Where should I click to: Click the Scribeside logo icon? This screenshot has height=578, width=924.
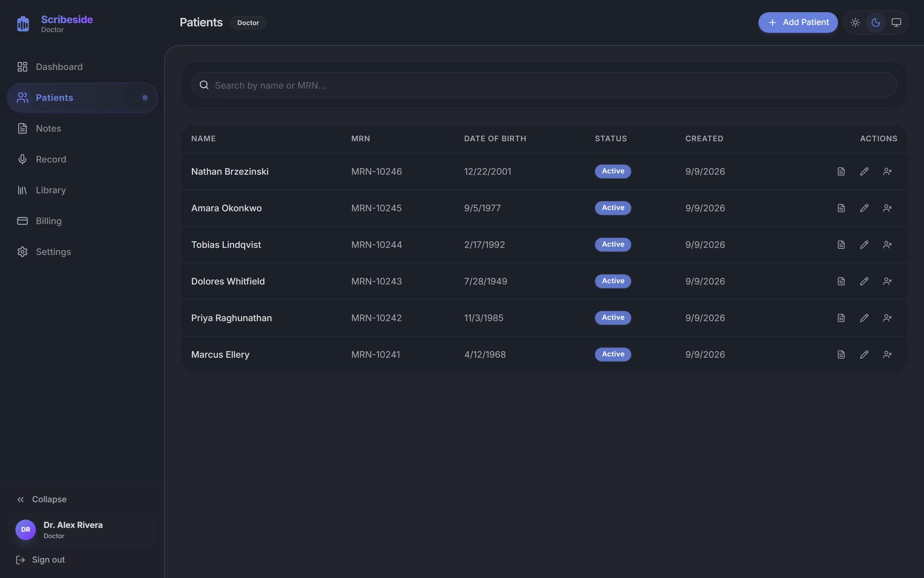(x=23, y=24)
